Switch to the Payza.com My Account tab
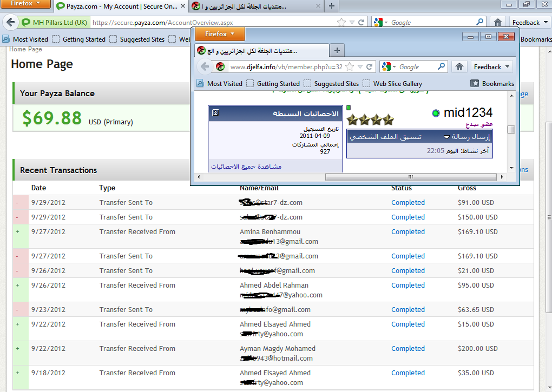The width and height of the screenshot is (552, 392). [121, 6]
